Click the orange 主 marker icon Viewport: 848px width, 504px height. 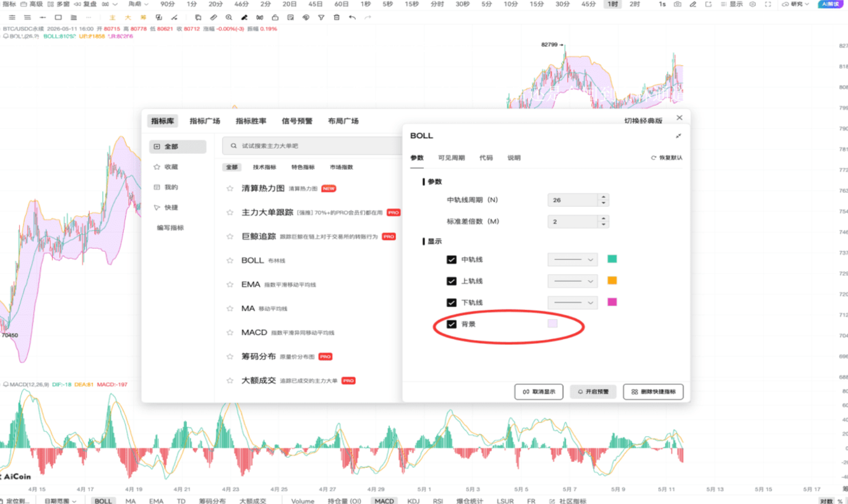pyautogui.click(x=112, y=17)
